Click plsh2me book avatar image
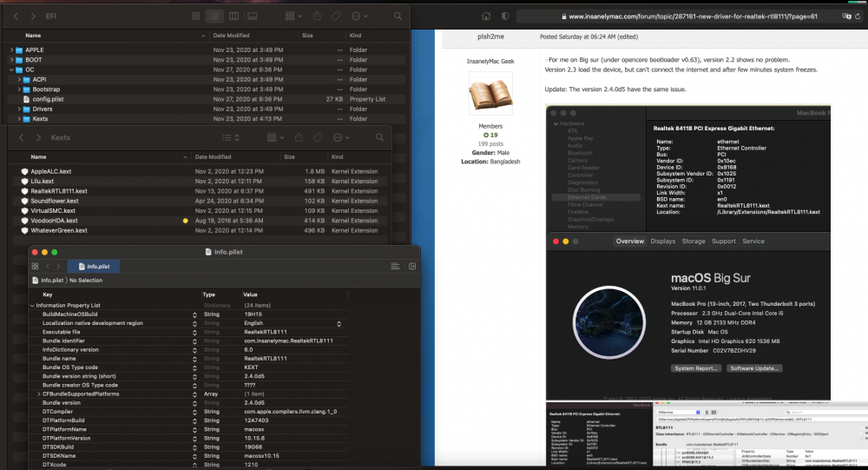Screen dimensions: 868x470 click(490, 93)
